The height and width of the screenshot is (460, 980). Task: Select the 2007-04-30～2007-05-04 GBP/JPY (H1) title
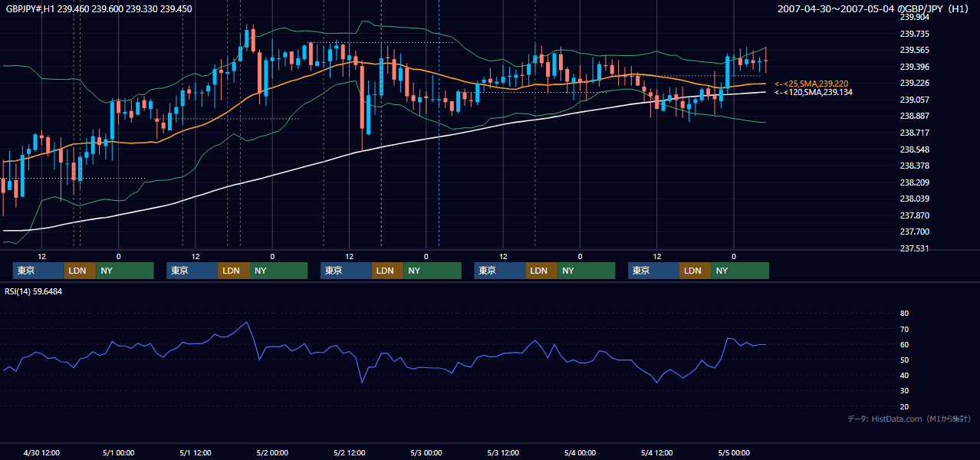tap(874, 9)
